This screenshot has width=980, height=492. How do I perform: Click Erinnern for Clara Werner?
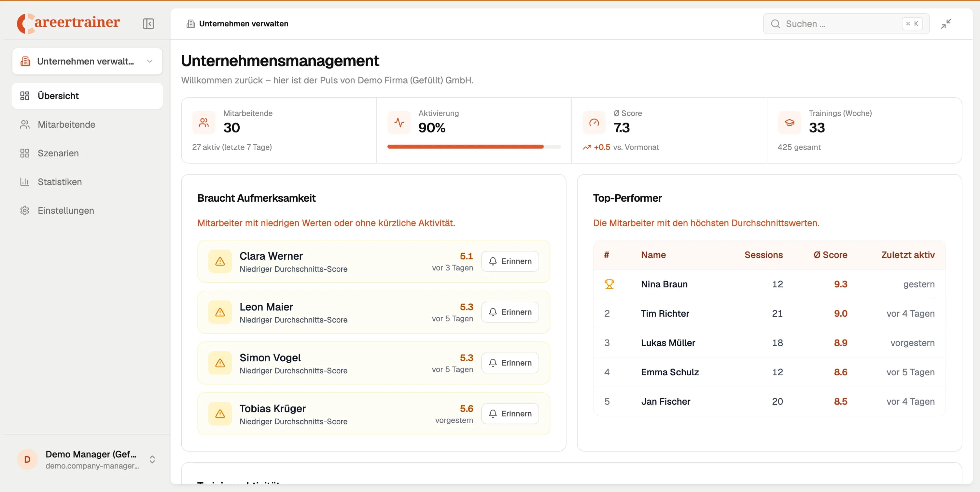510,261
